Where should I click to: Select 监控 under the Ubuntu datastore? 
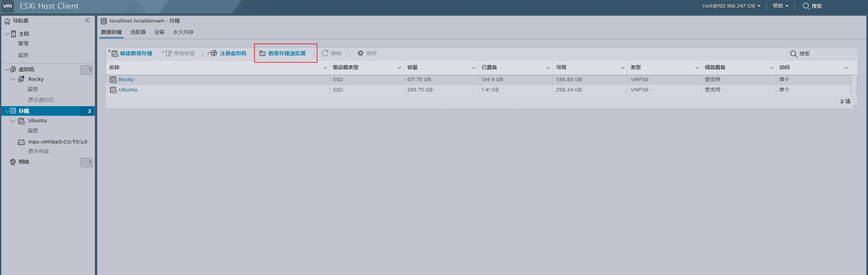pyautogui.click(x=33, y=130)
